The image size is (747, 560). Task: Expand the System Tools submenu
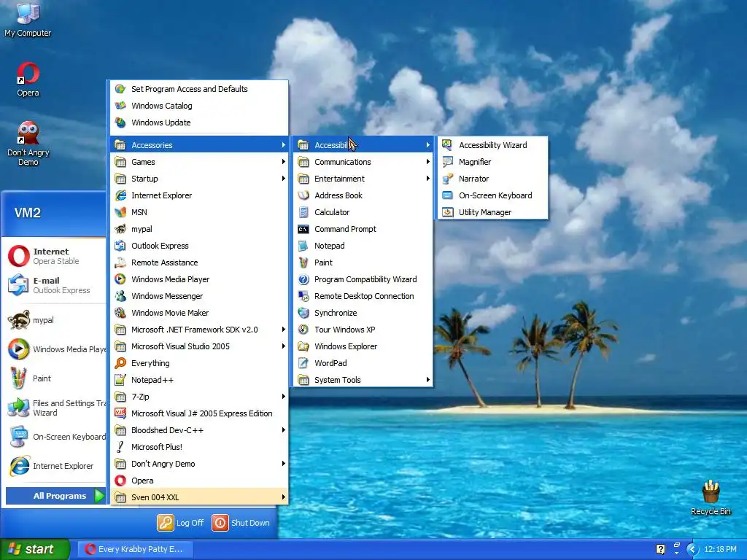point(363,380)
